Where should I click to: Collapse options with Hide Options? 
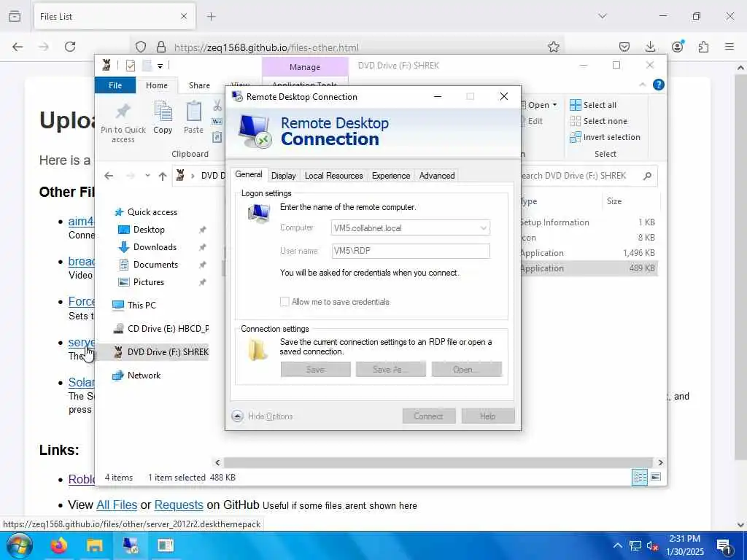coord(263,416)
